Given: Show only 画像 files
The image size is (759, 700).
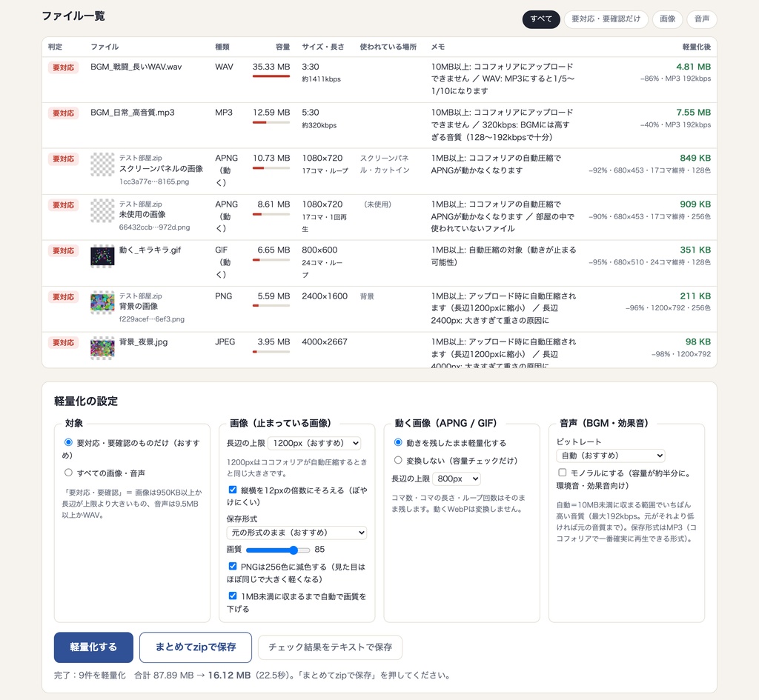Looking at the screenshot, I should click(x=667, y=19).
